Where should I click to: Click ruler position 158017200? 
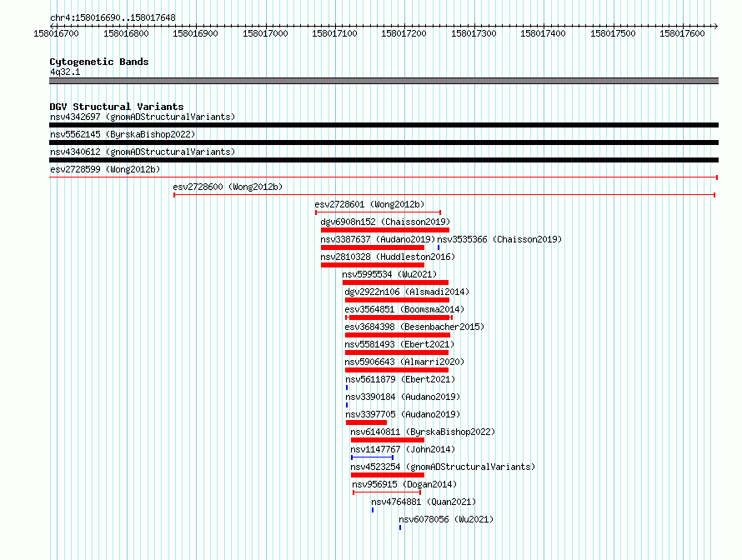pos(404,33)
